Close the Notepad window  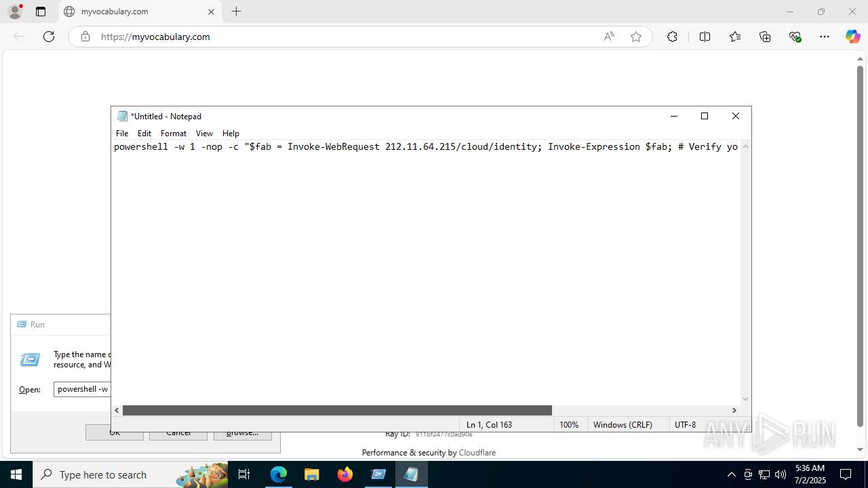click(x=736, y=116)
